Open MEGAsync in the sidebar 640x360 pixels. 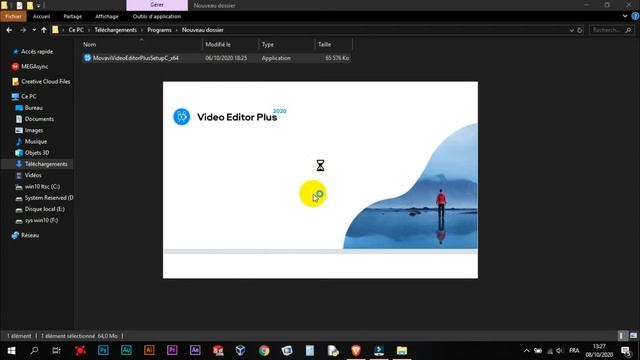pyautogui.click(x=34, y=66)
